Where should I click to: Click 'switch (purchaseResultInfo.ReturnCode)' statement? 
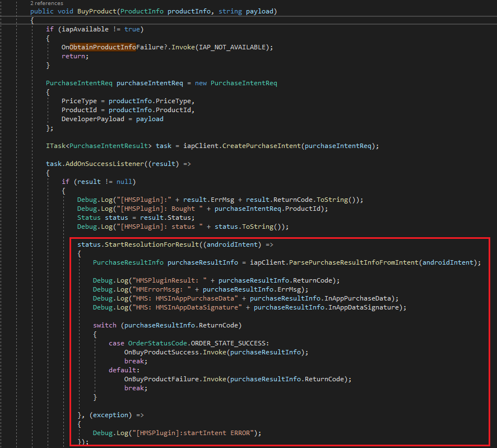pyautogui.click(x=168, y=325)
